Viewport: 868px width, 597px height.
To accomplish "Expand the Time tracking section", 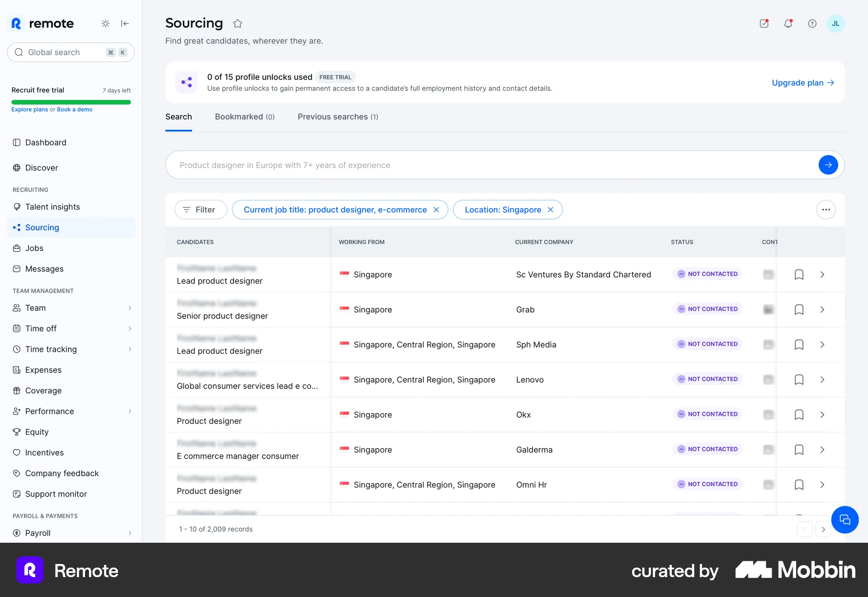I will (x=130, y=349).
